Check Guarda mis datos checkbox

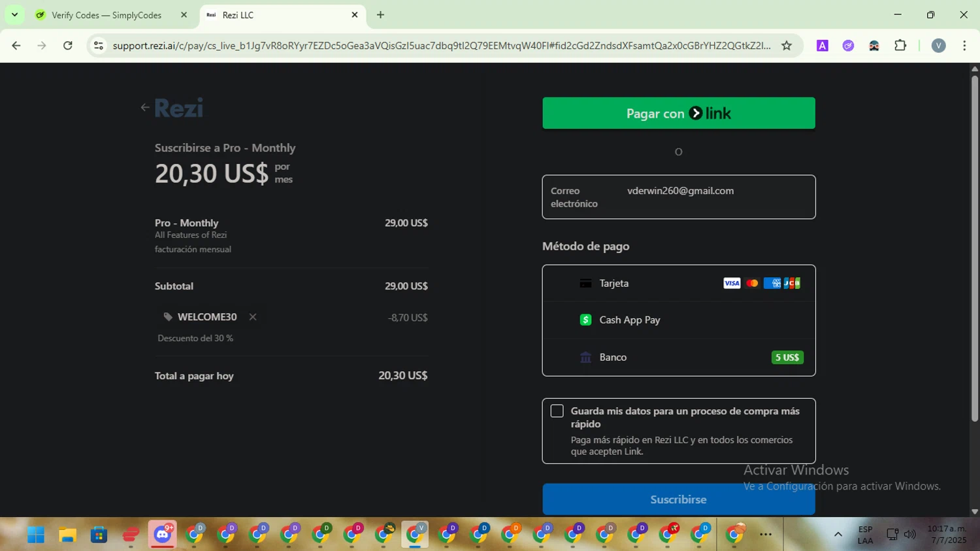point(557,411)
